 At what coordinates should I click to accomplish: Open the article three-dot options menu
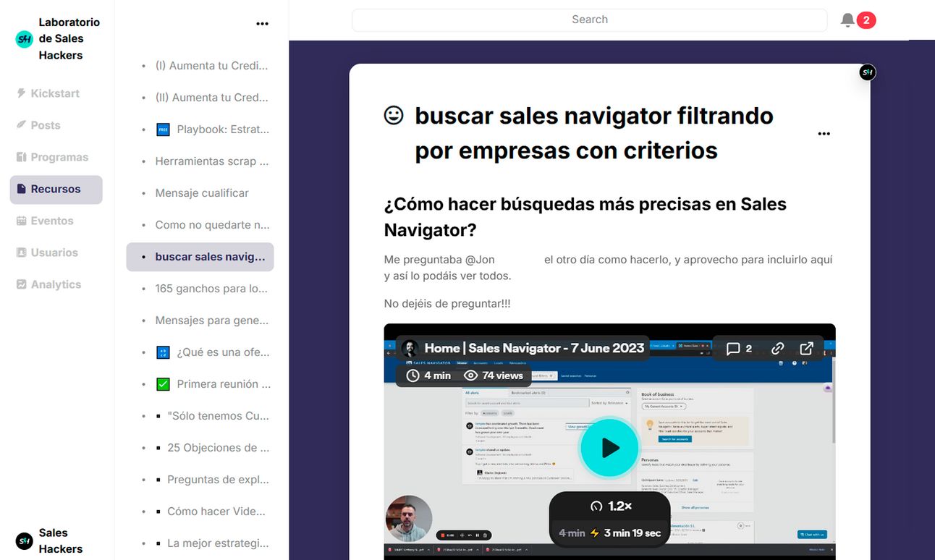(x=824, y=134)
